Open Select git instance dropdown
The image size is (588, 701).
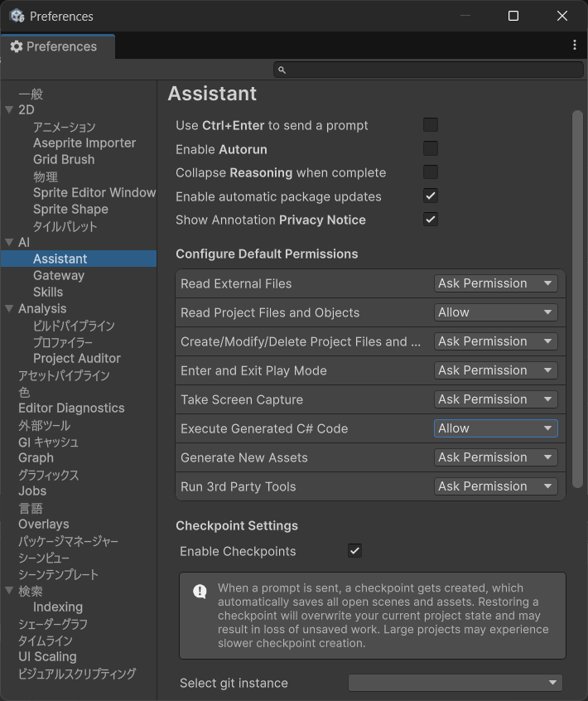(x=455, y=683)
